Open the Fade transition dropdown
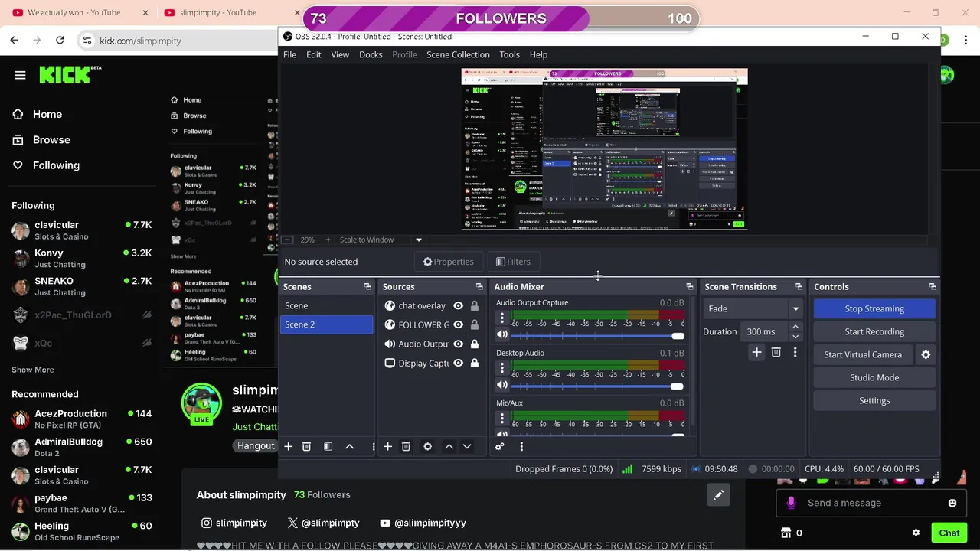980x551 pixels. tap(753, 308)
